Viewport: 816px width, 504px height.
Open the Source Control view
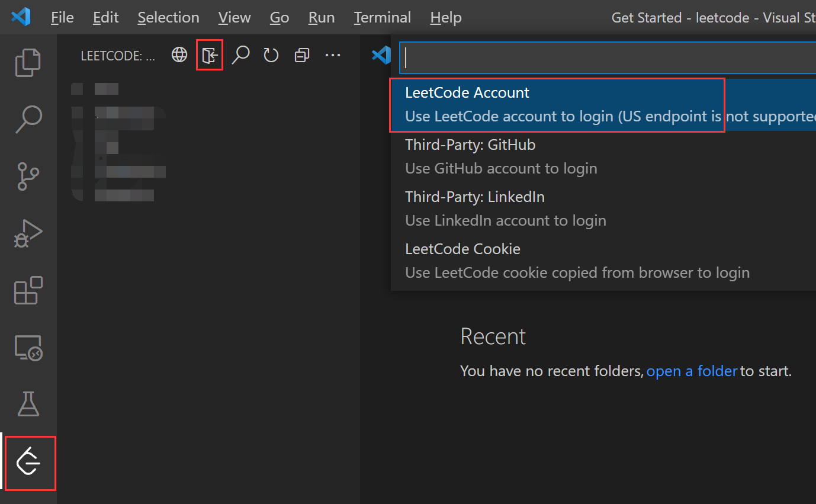point(28,177)
